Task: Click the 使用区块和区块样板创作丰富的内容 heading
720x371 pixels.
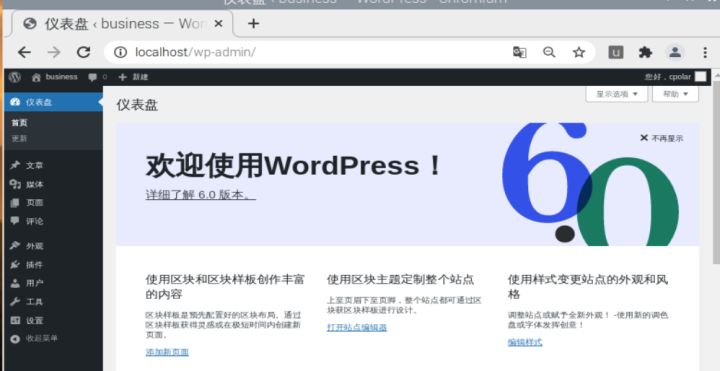Action: (x=225, y=287)
